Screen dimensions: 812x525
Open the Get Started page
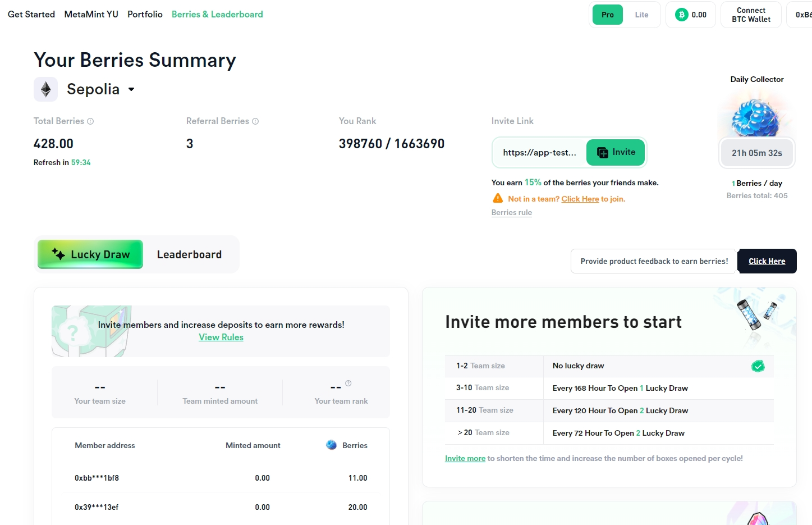[31, 14]
